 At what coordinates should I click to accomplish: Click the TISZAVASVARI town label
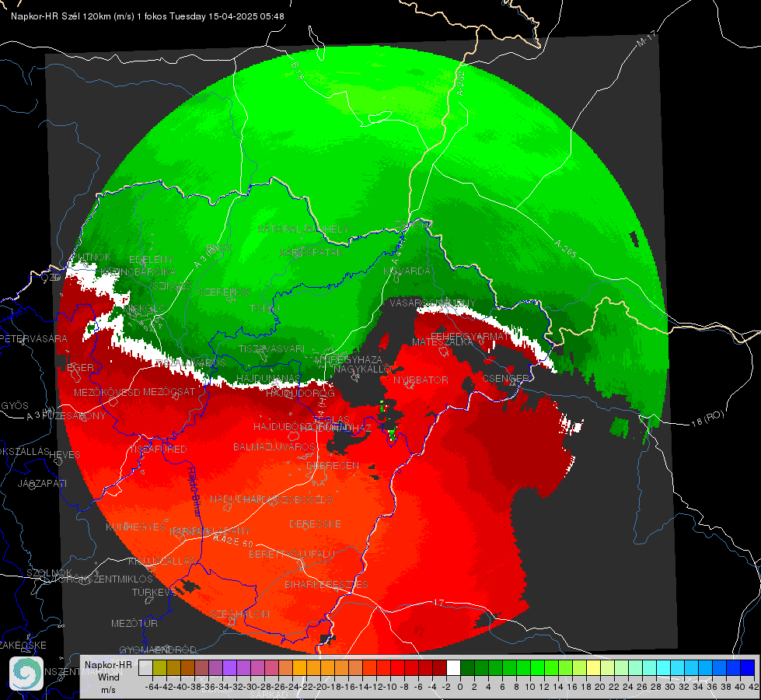click(272, 348)
